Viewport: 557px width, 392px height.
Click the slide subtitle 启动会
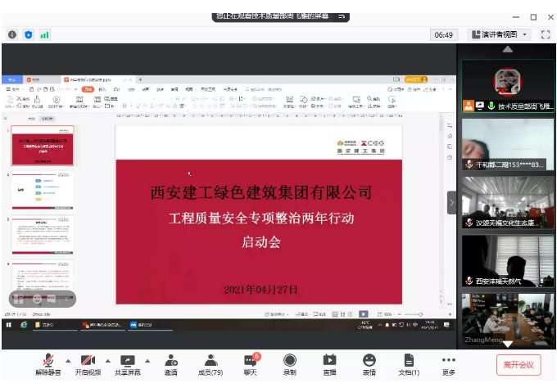coord(261,242)
